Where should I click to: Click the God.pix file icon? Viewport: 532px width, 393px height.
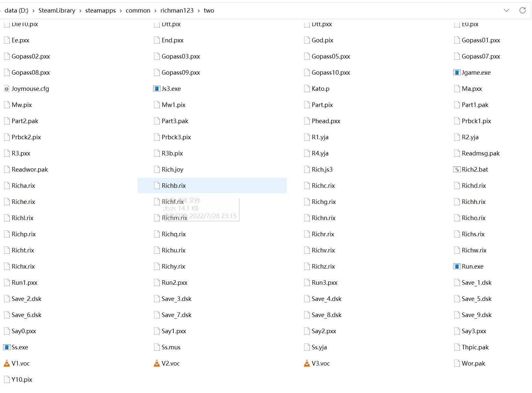[x=307, y=40]
